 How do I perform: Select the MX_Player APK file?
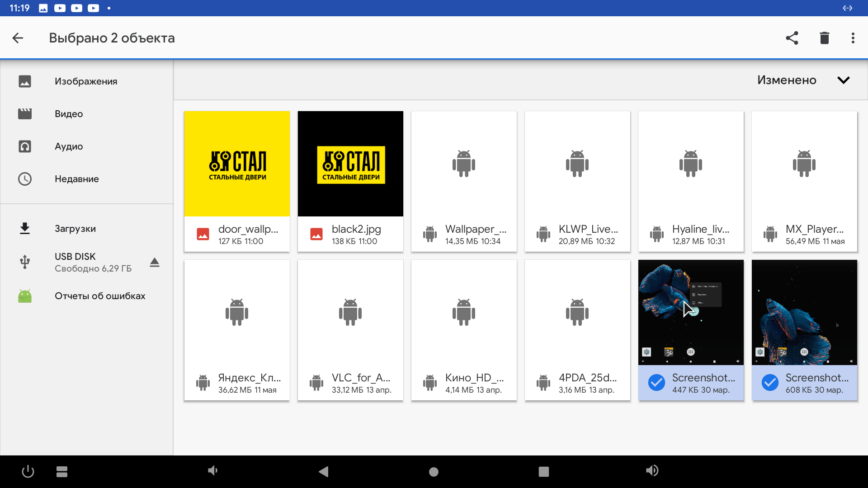coord(804,181)
